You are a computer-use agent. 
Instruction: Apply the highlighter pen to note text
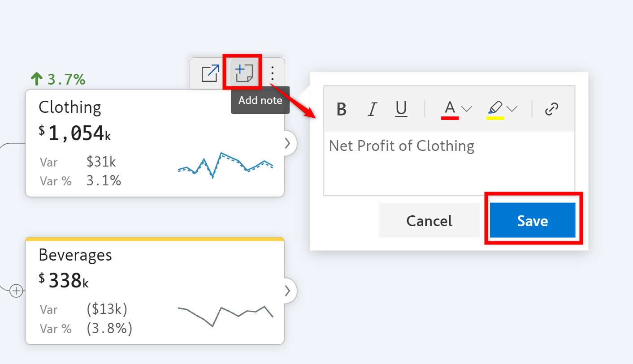click(495, 109)
